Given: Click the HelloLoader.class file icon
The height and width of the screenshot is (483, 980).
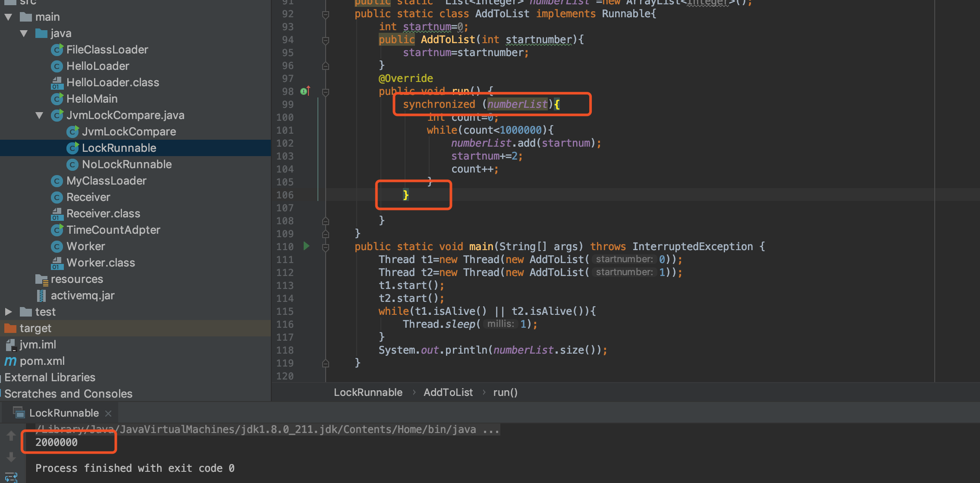Looking at the screenshot, I should click(x=57, y=82).
